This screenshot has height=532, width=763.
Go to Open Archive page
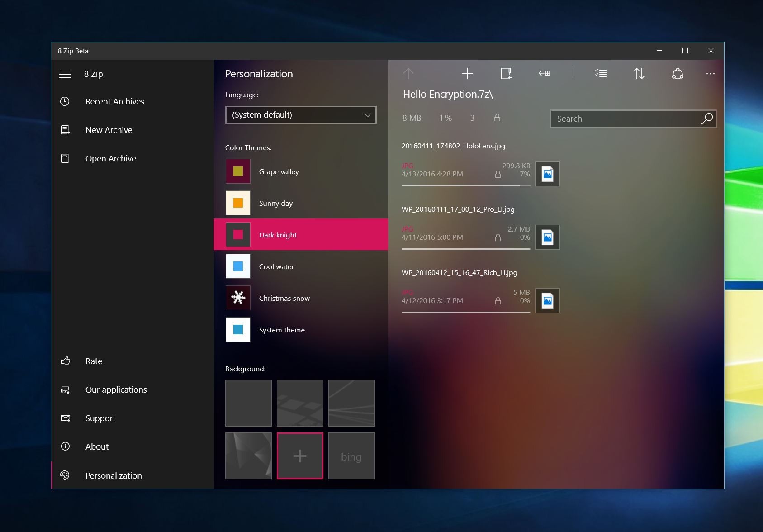(132, 158)
